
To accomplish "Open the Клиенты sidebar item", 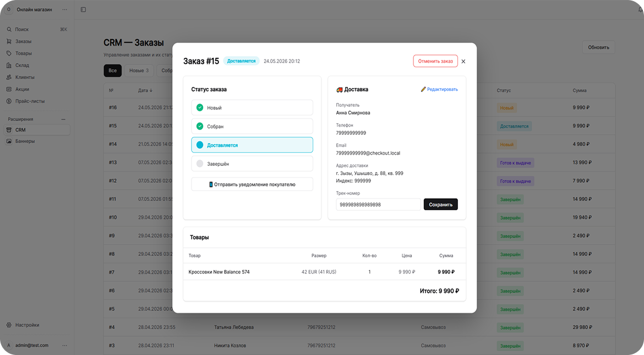I will click(x=37, y=77).
